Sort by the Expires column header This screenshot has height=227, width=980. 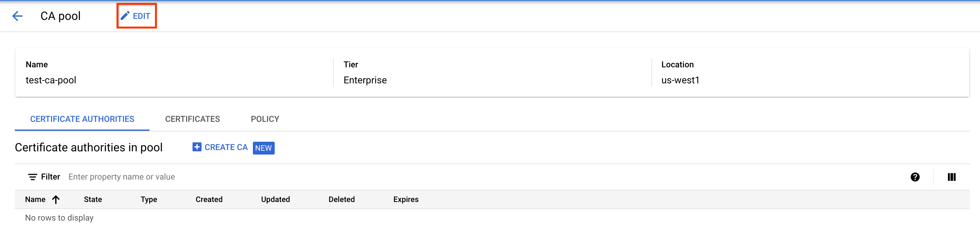pyautogui.click(x=406, y=199)
